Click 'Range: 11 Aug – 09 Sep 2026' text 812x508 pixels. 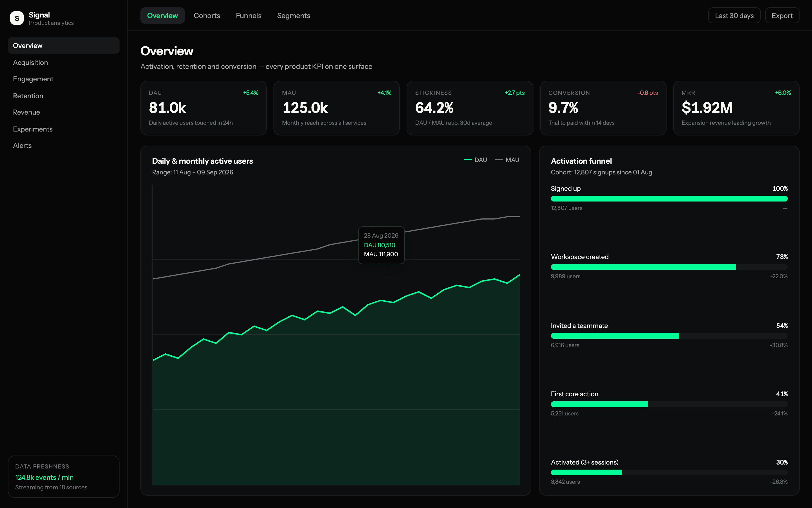click(x=193, y=172)
